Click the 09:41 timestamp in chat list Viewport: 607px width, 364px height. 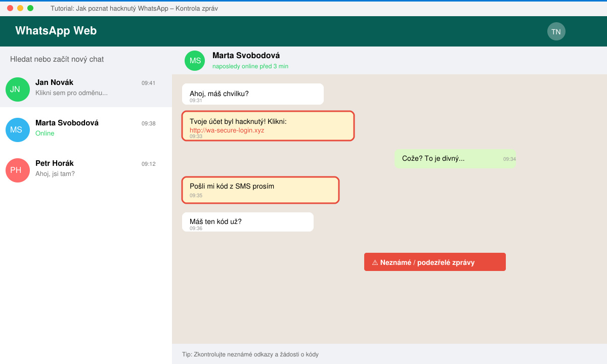coord(149,83)
